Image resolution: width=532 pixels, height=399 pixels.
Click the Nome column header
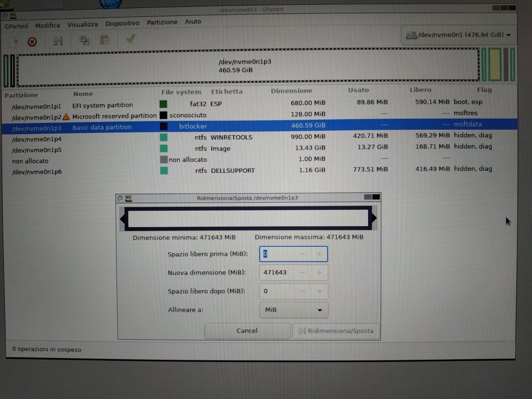[83, 94]
